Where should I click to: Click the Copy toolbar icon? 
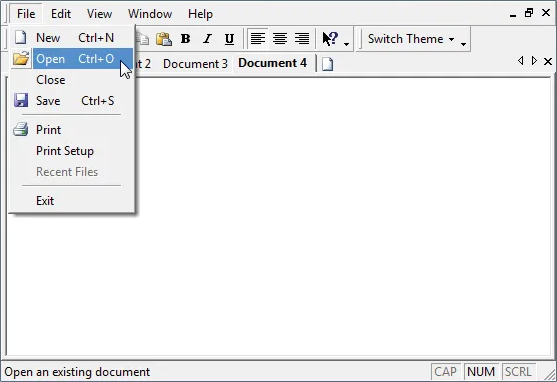[143, 39]
